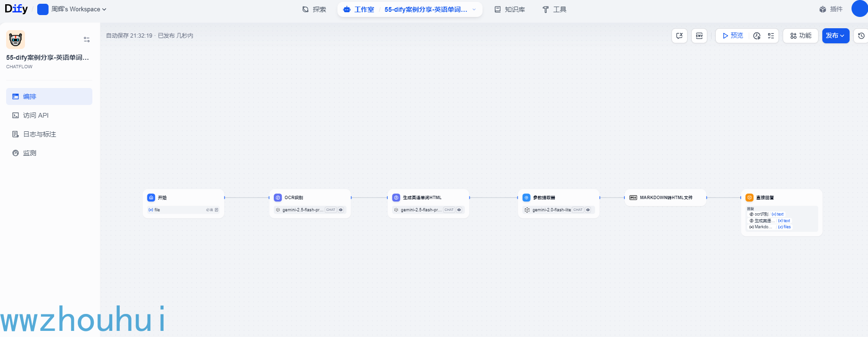Click gemini-2.5-flash model in 生成英语单词HTML node
868x337 pixels.
click(x=421, y=210)
